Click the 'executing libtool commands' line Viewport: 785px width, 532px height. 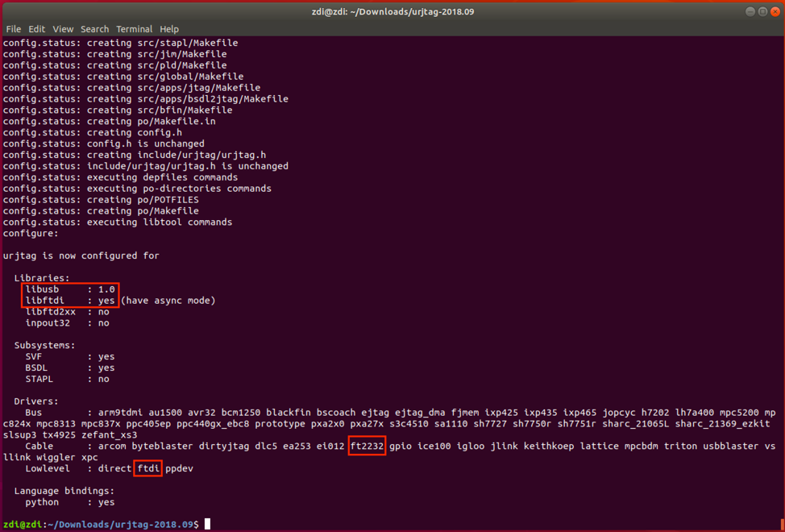pyautogui.click(x=160, y=222)
